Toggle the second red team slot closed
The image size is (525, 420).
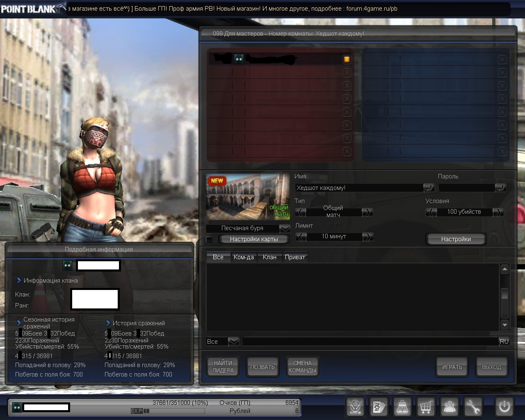point(347,73)
